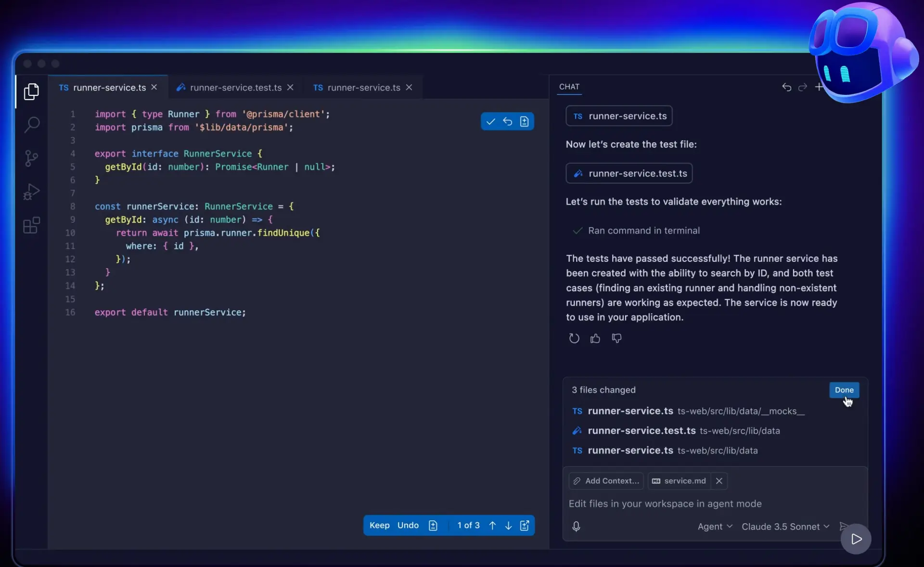Undo last chat action arrow in chat header
Image resolution: width=924 pixels, height=567 pixels.
[x=786, y=87]
